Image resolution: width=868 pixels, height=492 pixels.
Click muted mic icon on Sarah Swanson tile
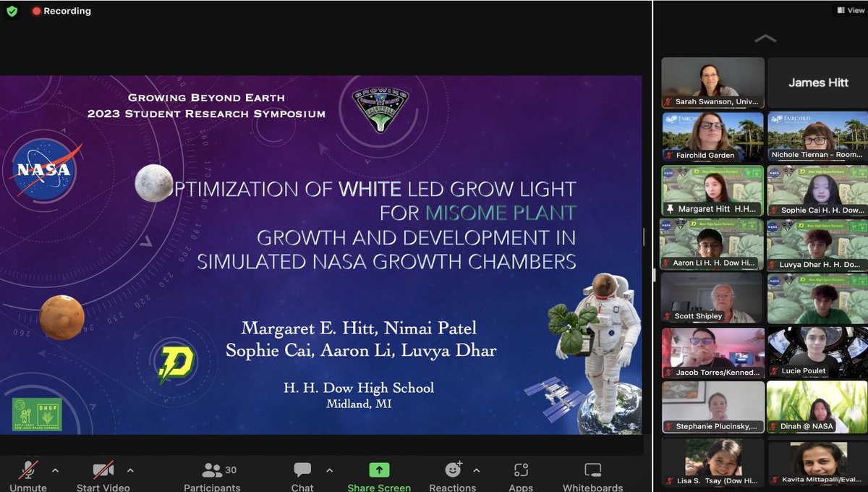point(669,102)
